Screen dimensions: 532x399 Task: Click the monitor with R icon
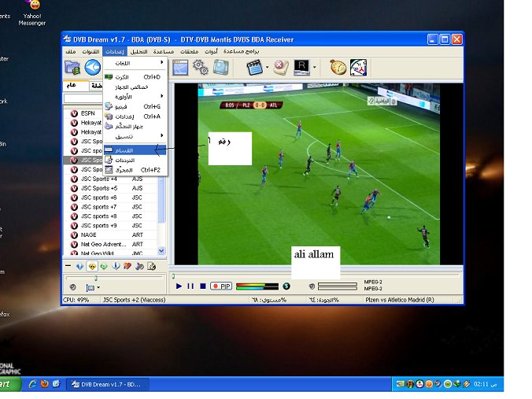click(x=301, y=67)
